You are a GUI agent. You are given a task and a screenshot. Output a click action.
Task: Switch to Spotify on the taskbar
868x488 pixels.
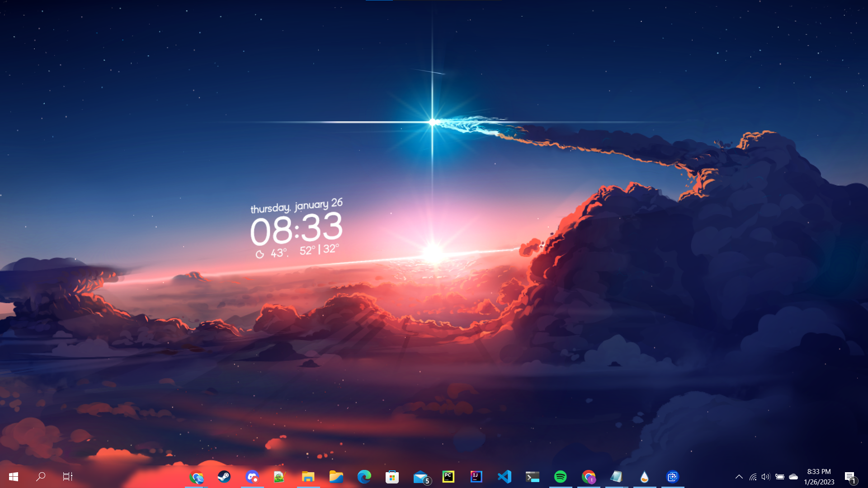pos(561,477)
